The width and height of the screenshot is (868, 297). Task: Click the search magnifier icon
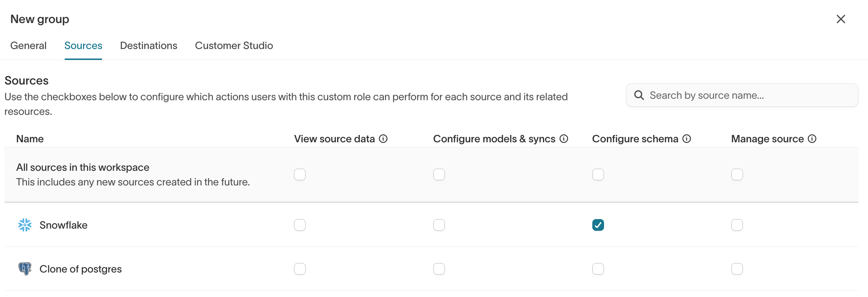(x=639, y=95)
